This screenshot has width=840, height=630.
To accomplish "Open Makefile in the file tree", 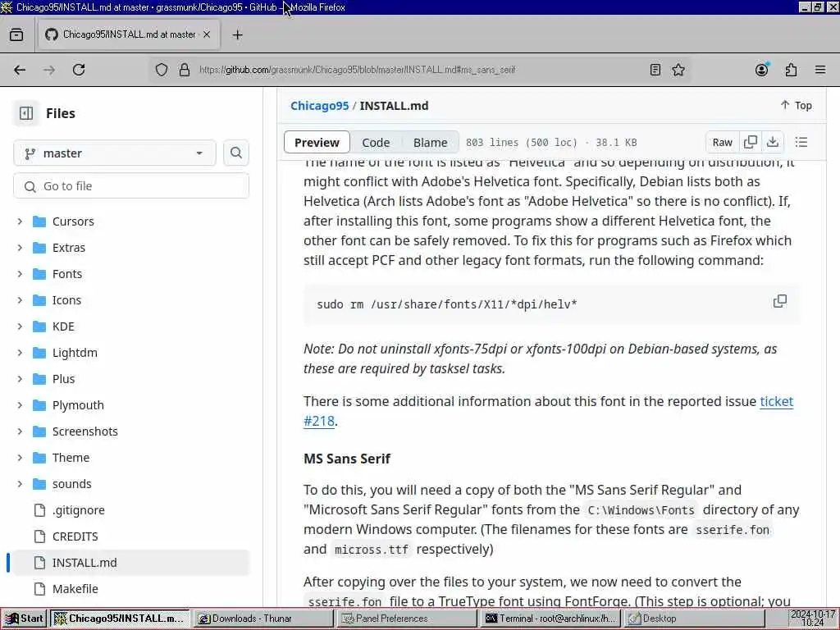I will 75,589.
